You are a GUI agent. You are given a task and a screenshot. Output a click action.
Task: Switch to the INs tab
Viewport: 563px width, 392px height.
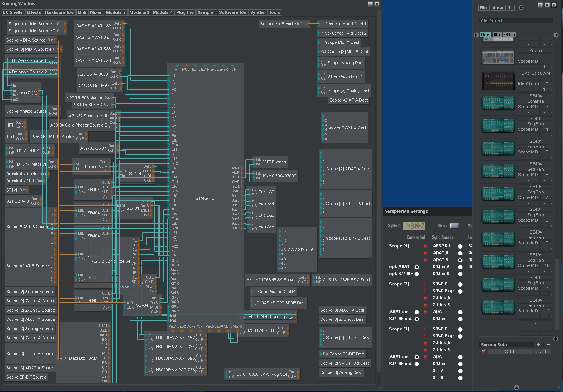(x=496, y=35)
